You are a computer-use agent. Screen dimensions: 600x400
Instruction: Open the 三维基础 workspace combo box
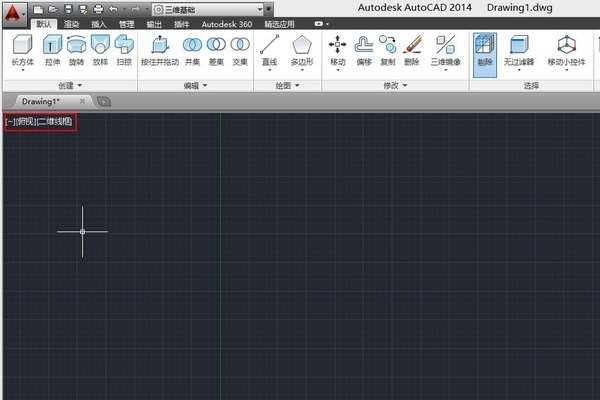(208, 9)
